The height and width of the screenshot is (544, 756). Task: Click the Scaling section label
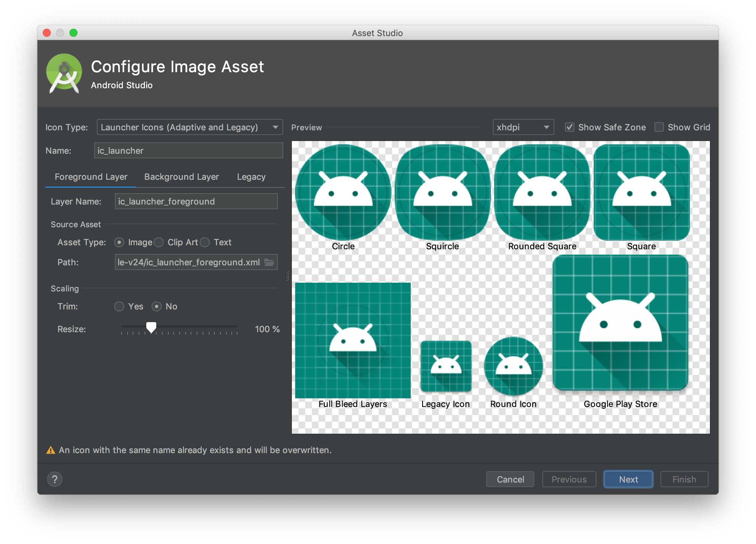pyautogui.click(x=65, y=289)
